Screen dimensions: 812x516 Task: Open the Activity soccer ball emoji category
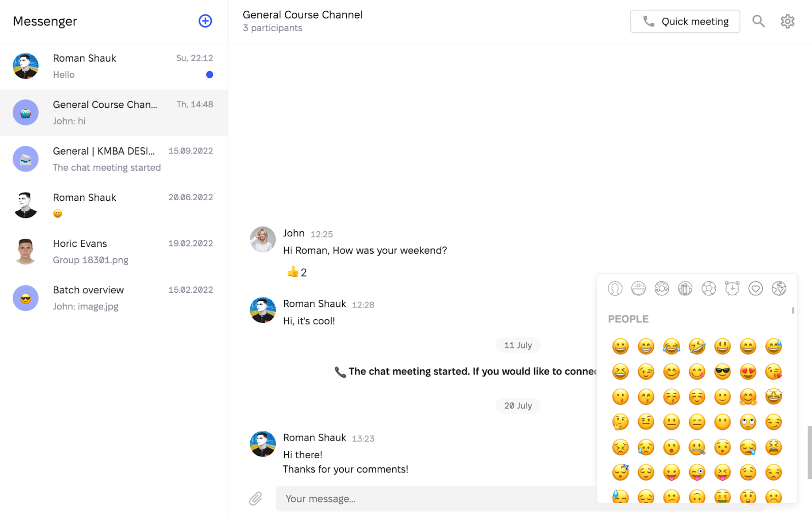click(x=708, y=288)
